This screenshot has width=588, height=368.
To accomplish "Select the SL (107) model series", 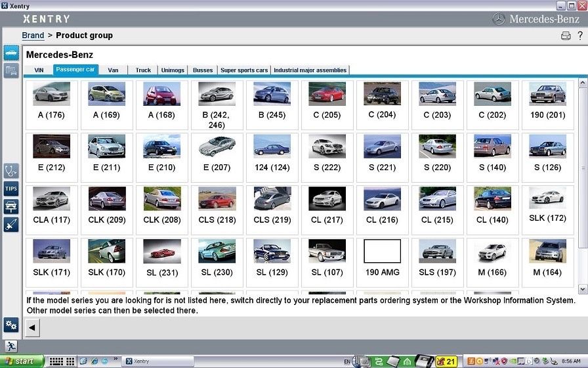I will tap(327, 262).
